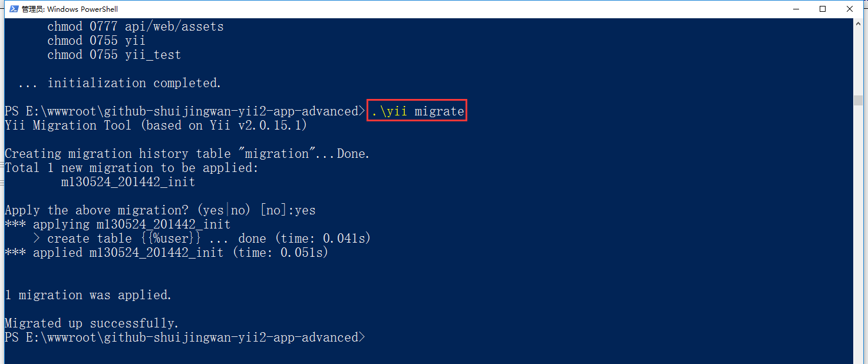Click the "chmod 0777 api/web/assets" line
The width and height of the screenshot is (868, 364).
[135, 27]
